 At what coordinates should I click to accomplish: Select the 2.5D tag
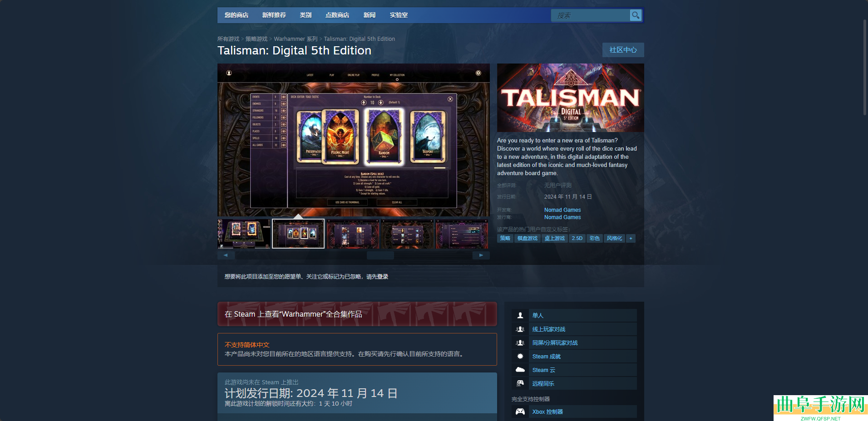pos(577,238)
